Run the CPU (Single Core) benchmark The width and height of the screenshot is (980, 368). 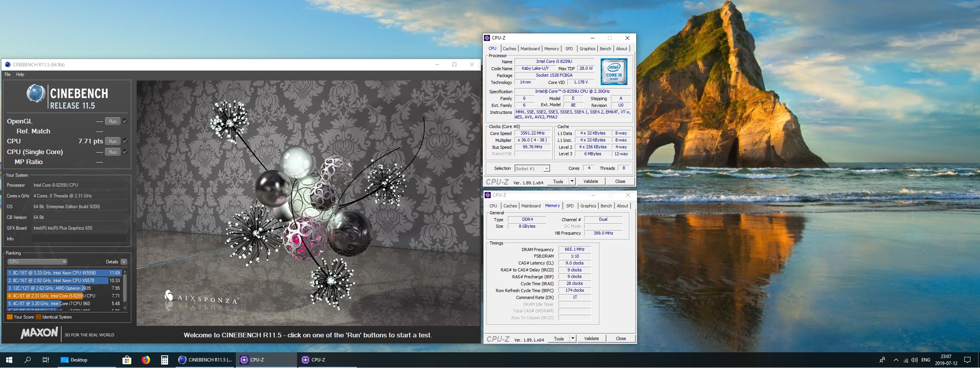113,152
